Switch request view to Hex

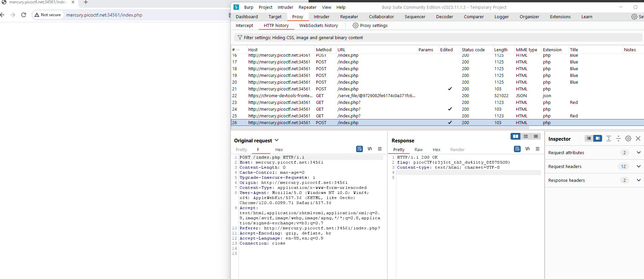pyautogui.click(x=279, y=149)
